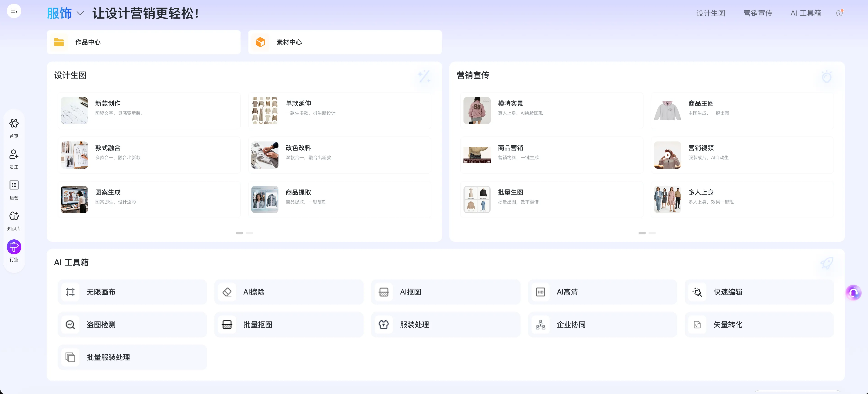Switch to 营销宣传 top navigation tab
This screenshot has height=394, width=868.
(758, 13)
